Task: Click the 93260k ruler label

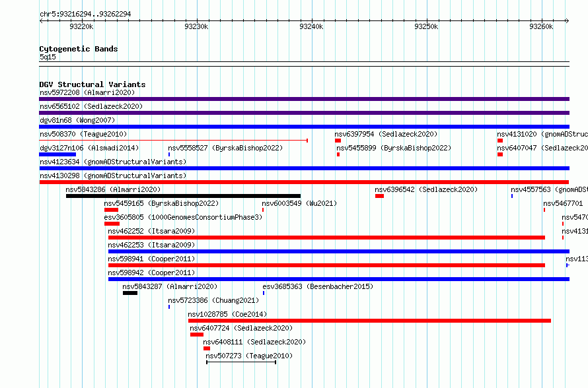Action: (541, 26)
